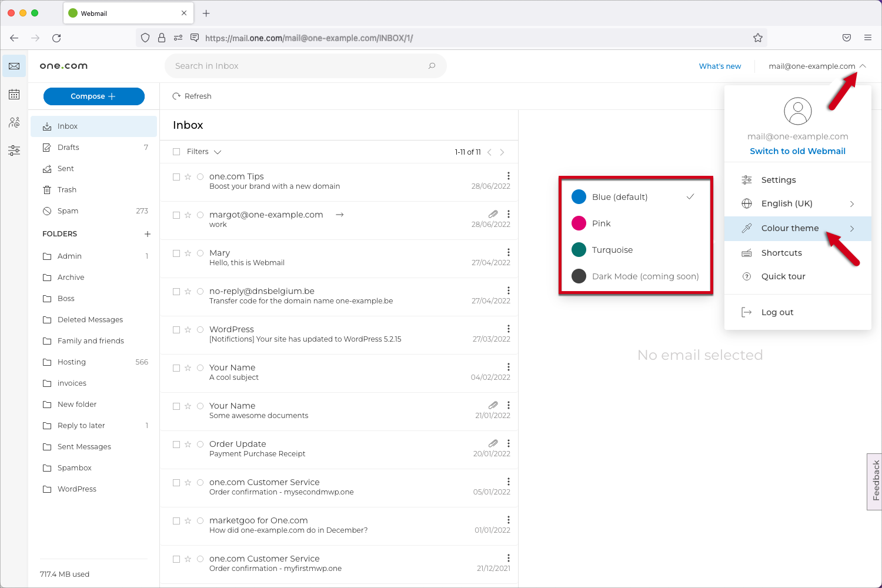Click the Switch to old Webmail link
This screenshot has width=882, height=588.
(797, 151)
